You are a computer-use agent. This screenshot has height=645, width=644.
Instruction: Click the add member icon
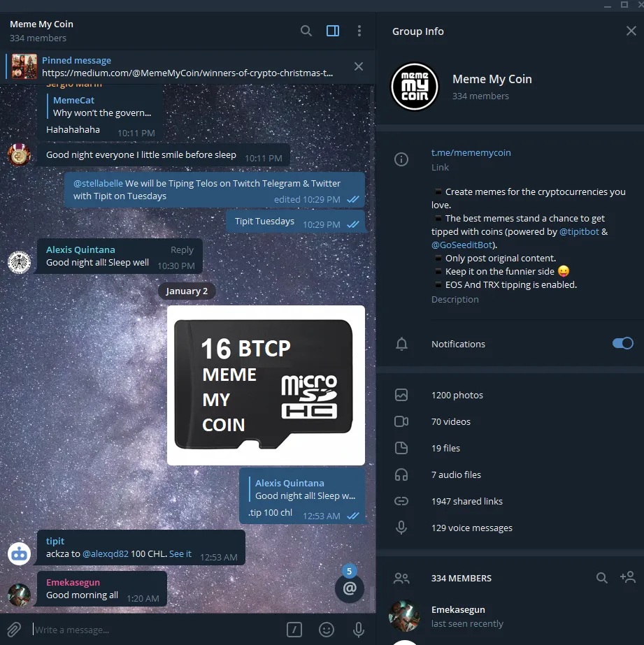pyautogui.click(x=628, y=577)
